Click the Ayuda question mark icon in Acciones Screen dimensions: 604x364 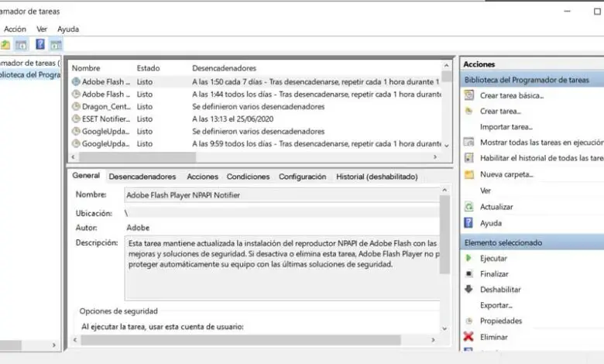[x=468, y=223]
